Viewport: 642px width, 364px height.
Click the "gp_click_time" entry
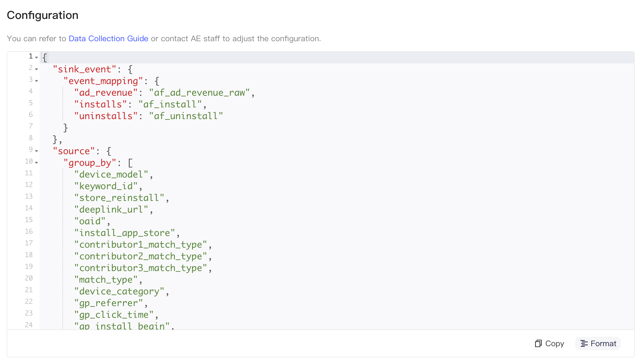pyautogui.click(x=114, y=314)
